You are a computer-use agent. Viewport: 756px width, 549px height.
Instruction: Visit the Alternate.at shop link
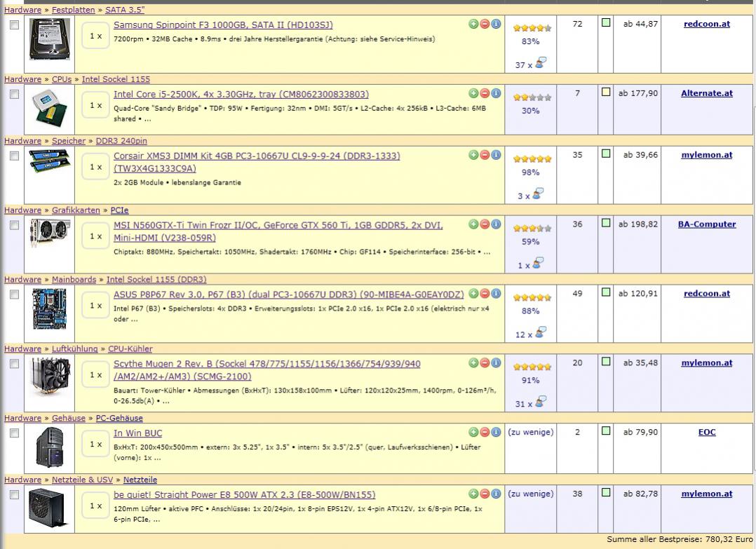pos(707,93)
